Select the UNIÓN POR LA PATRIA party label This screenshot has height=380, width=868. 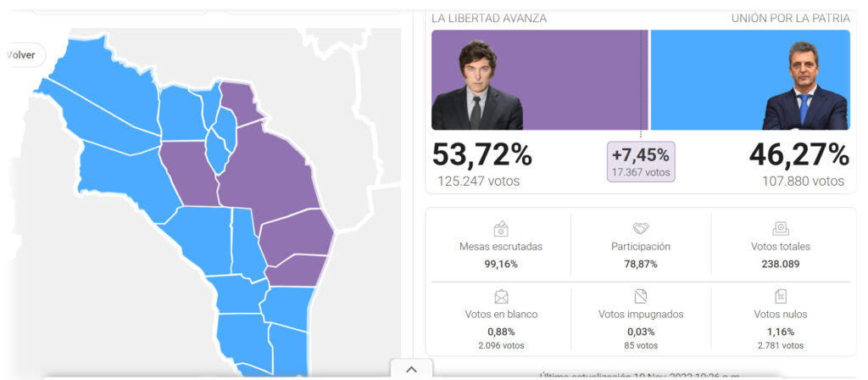[790, 18]
